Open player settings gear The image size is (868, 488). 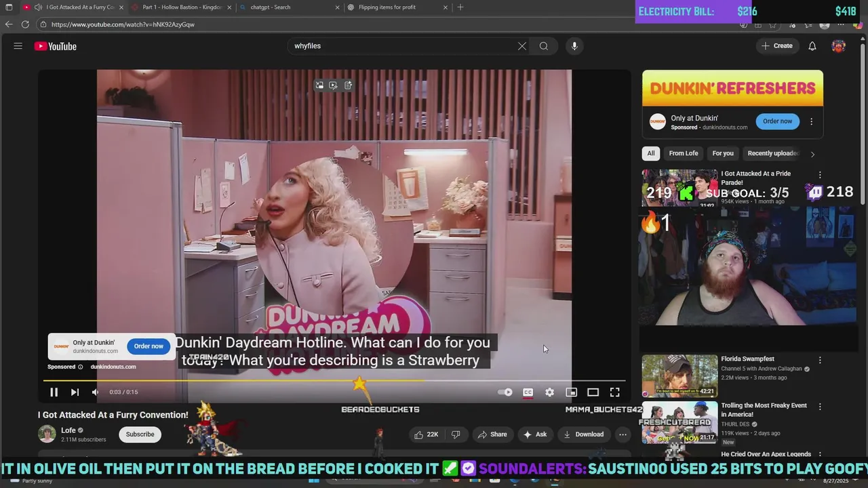coord(549,392)
